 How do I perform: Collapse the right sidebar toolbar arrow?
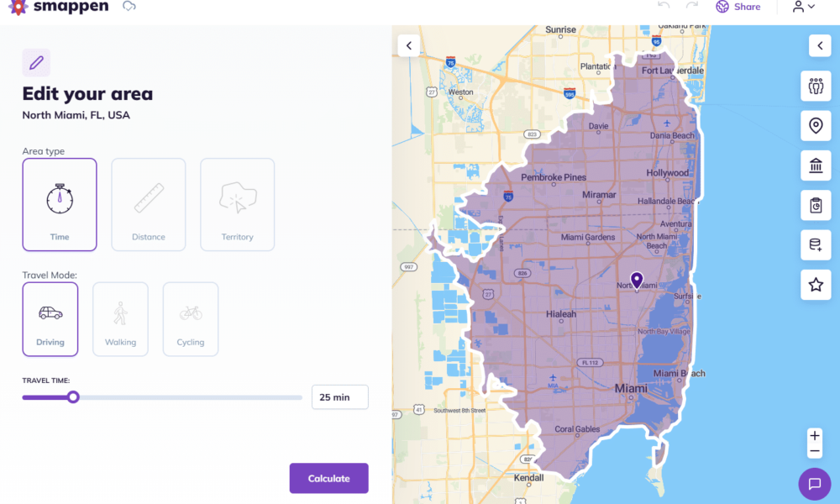820,45
